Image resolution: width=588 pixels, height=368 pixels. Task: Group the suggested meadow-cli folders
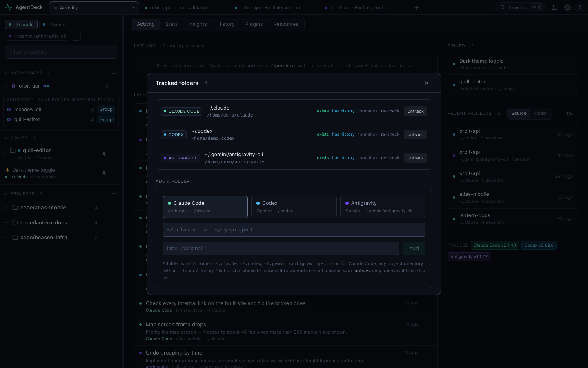[106, 110]
